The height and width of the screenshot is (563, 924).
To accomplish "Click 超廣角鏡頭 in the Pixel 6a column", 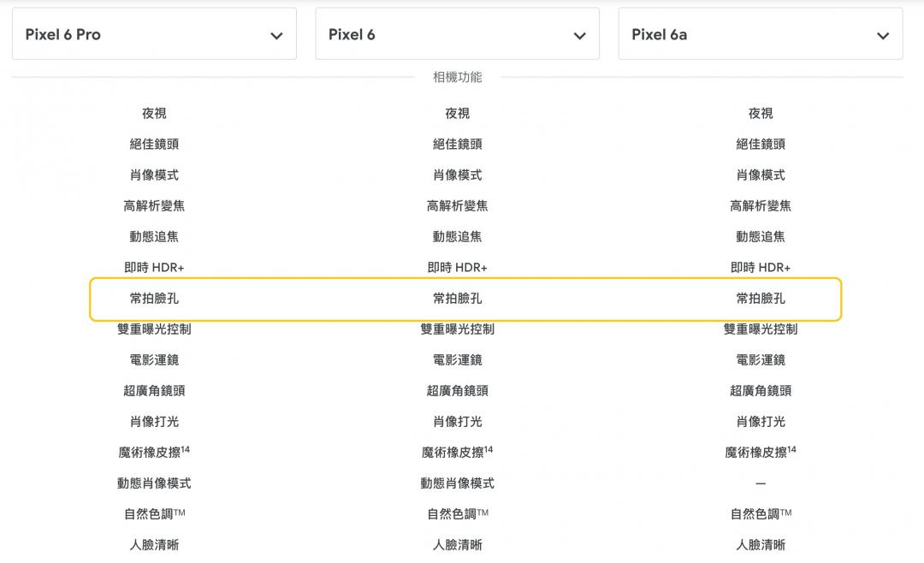I will point(760,390).
